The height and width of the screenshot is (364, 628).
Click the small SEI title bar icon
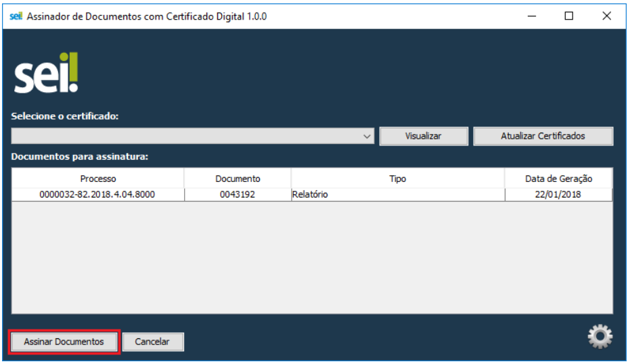16,16
